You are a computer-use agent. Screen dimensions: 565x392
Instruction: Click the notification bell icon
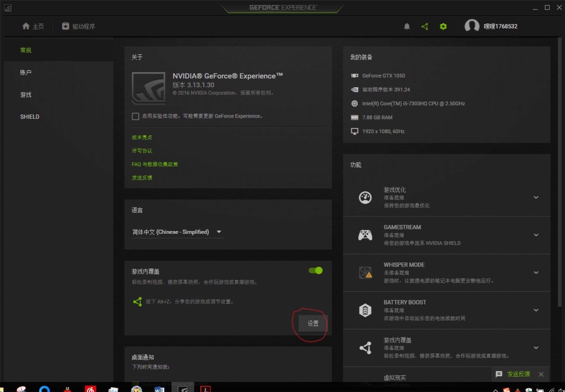[407, 26]
